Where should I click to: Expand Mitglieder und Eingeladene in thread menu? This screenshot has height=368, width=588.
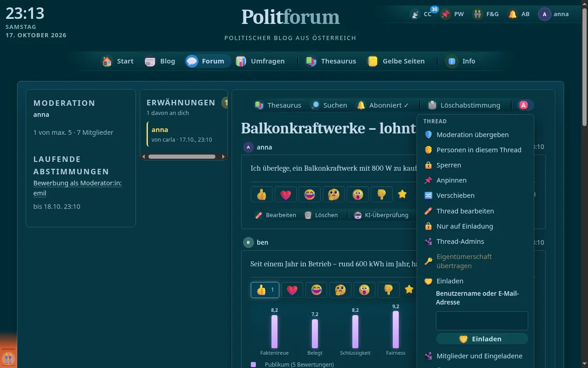point(475,356)
